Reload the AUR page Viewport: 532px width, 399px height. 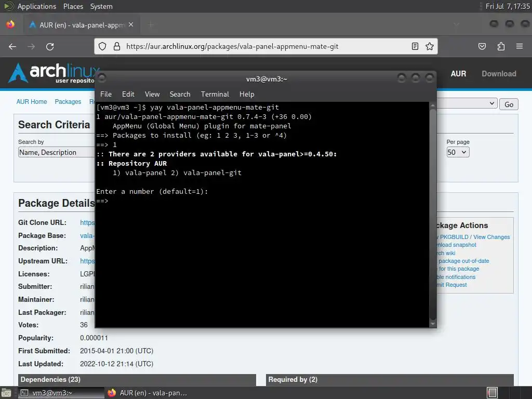[50, 46]
